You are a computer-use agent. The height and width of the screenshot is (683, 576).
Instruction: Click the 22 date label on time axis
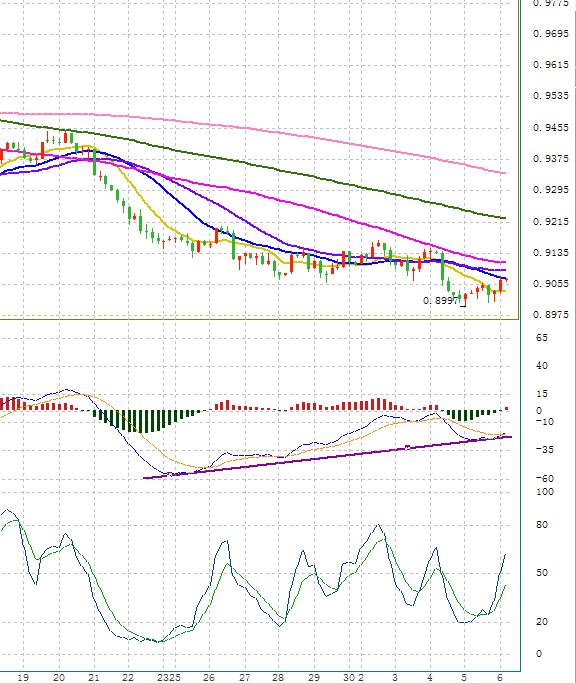[x=128, y=677]
